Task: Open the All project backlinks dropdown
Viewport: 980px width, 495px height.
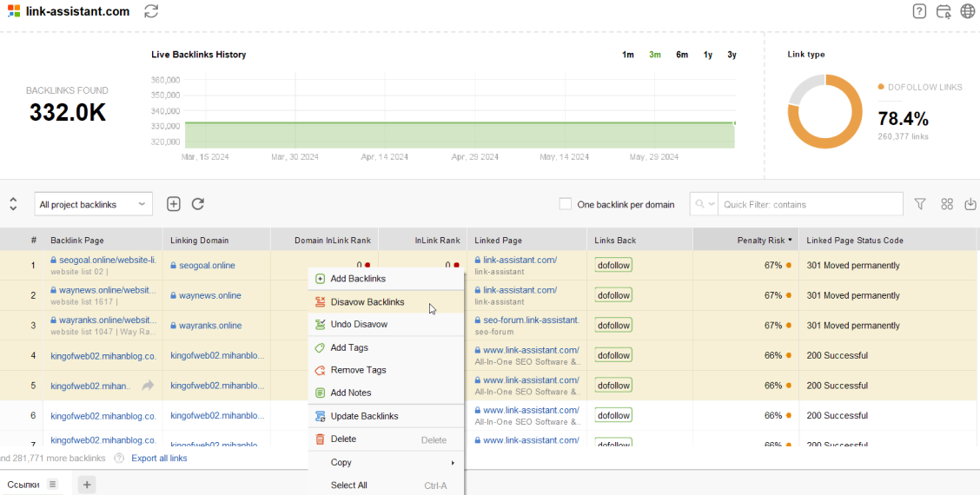Action: 93,204
